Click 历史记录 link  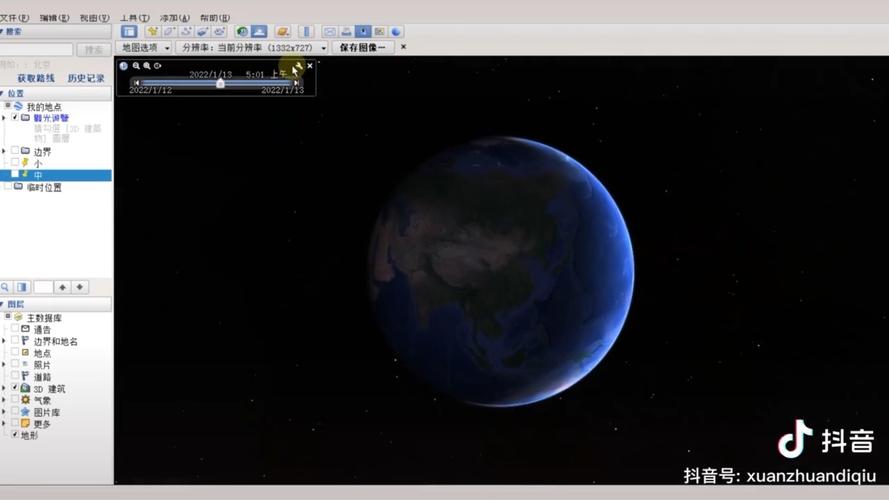(x=86, y=78)
